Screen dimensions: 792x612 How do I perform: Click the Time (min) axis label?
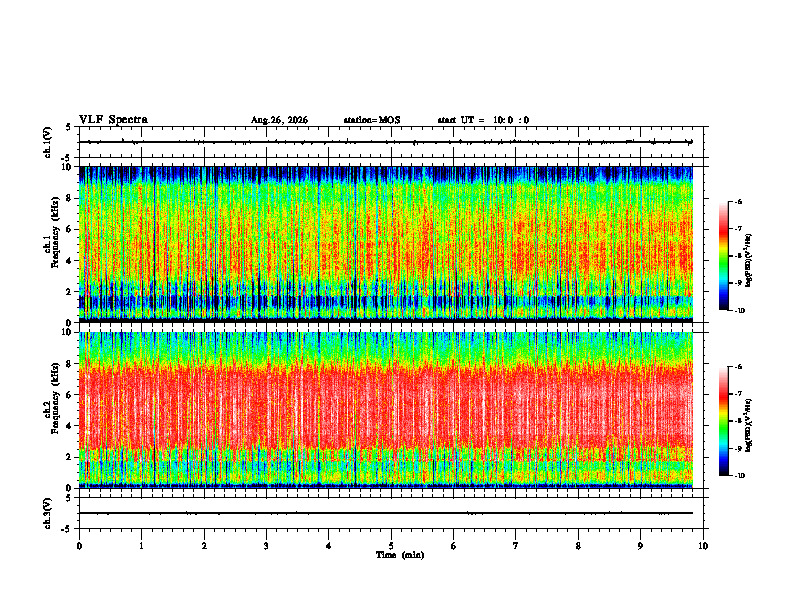click(400, 555)
